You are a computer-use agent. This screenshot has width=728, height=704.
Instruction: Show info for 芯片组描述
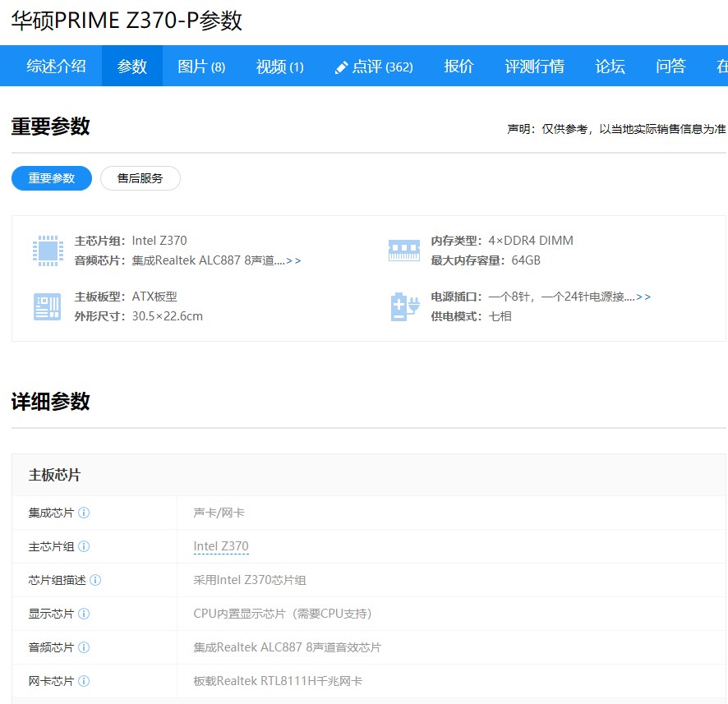point(95,580)
